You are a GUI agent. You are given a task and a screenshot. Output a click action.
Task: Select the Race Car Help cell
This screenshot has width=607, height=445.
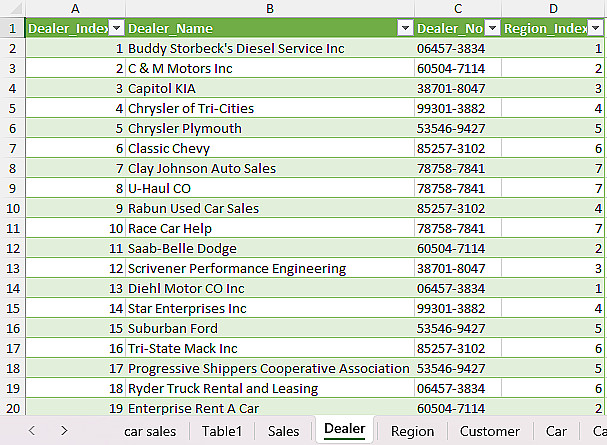click(x=270, y=228)
